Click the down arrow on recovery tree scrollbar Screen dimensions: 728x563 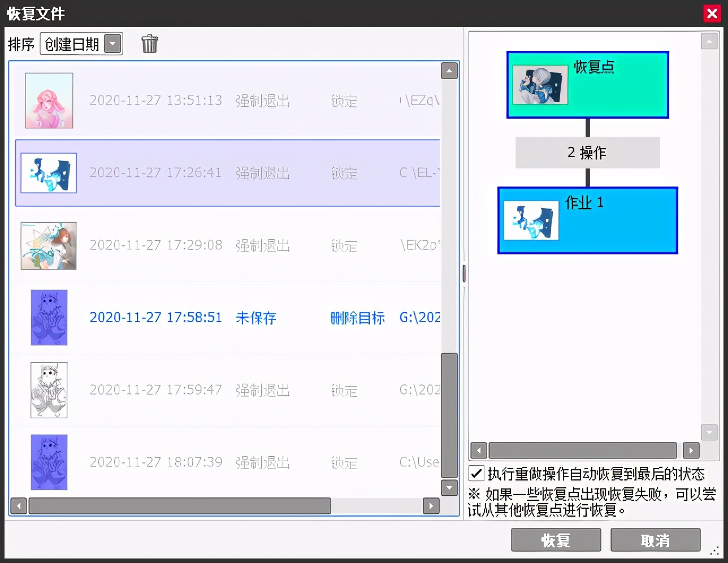[x=709, y=432]
